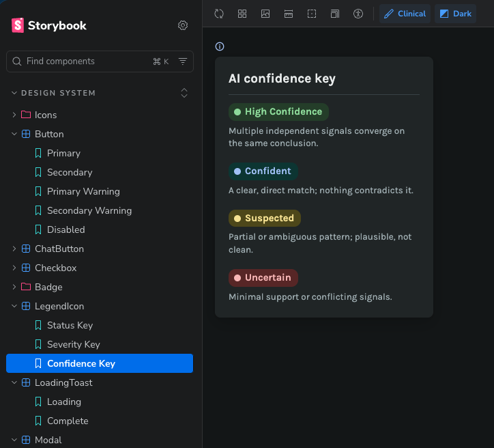
Task: Click the Button component grid icon
Action: (26, 134)
